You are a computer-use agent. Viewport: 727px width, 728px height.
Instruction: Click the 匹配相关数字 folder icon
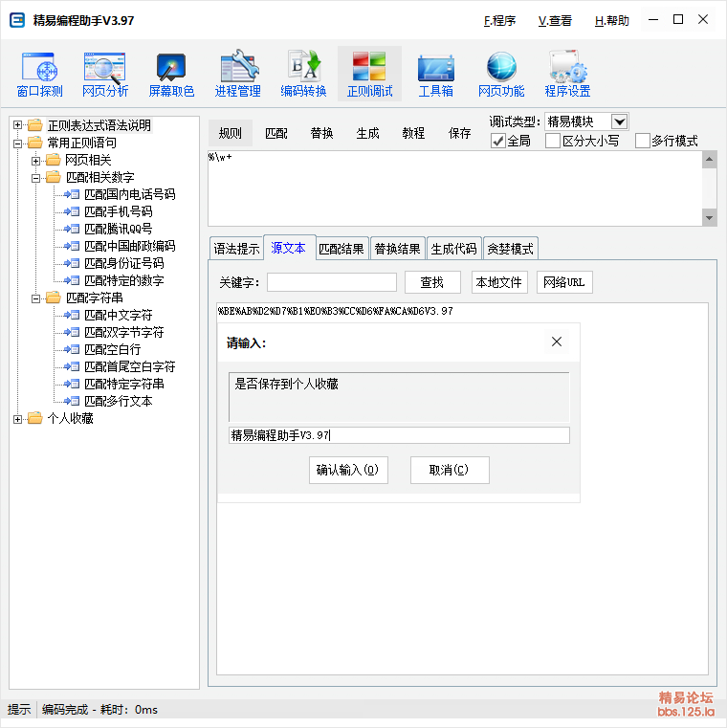tap(54, 177)
